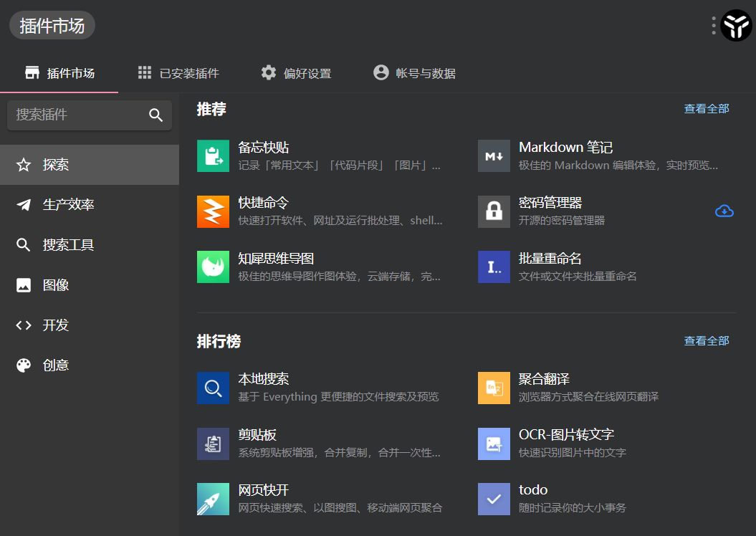Click 查看全部 next to 排行榜

tap(706, 340)
